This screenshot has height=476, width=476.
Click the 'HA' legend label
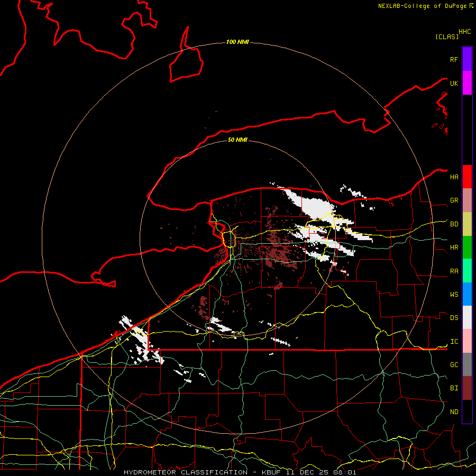[x=454, y=177]
